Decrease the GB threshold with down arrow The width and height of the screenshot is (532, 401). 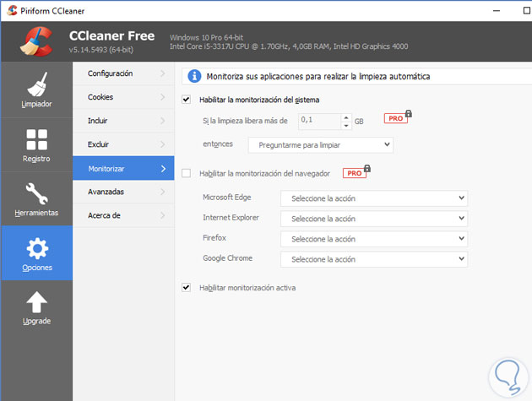[x=346, y=126]
